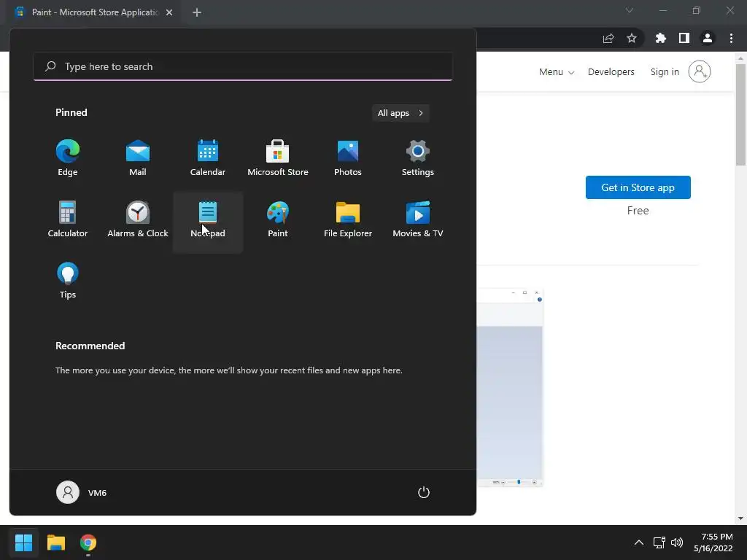Image resolution: width=747 pixels, height=560 pixels.
Task: Expand the Menu dropdown on the webpage
Action: [557, 72]
